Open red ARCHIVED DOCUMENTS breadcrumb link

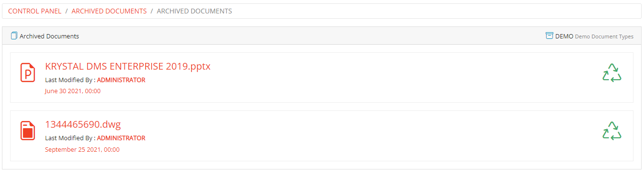(x=109, y=11)
